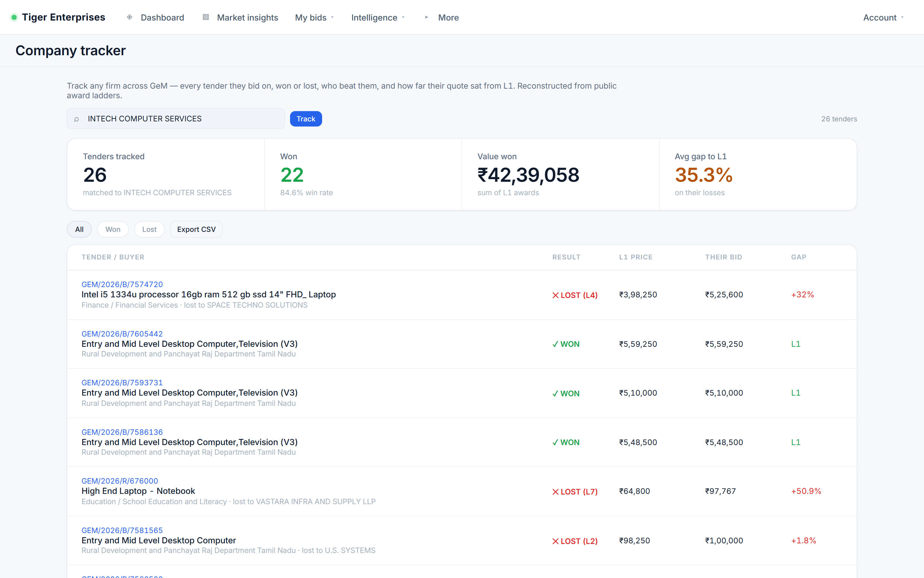Click the TENDER / BUYER column header
This screenshot has width=924, height=578.
click(113, 257)
